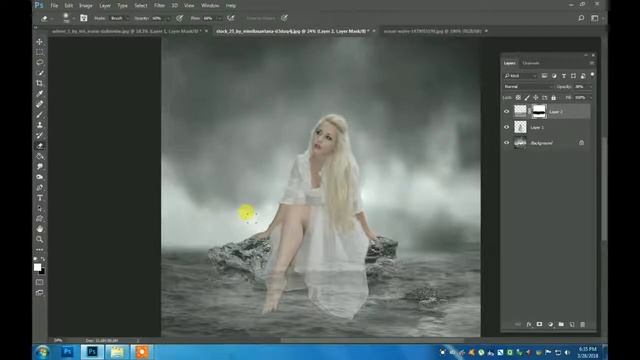The height and width of the screenshot is (360, 640).
Task: Select the Paint Bucket tool
Action: coord(40,156)
